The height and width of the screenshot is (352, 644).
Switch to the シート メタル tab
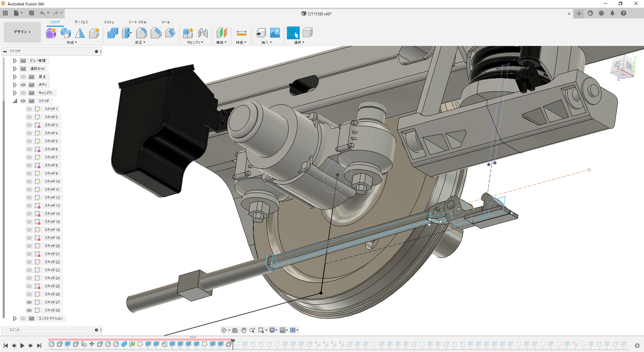point(137,22)
